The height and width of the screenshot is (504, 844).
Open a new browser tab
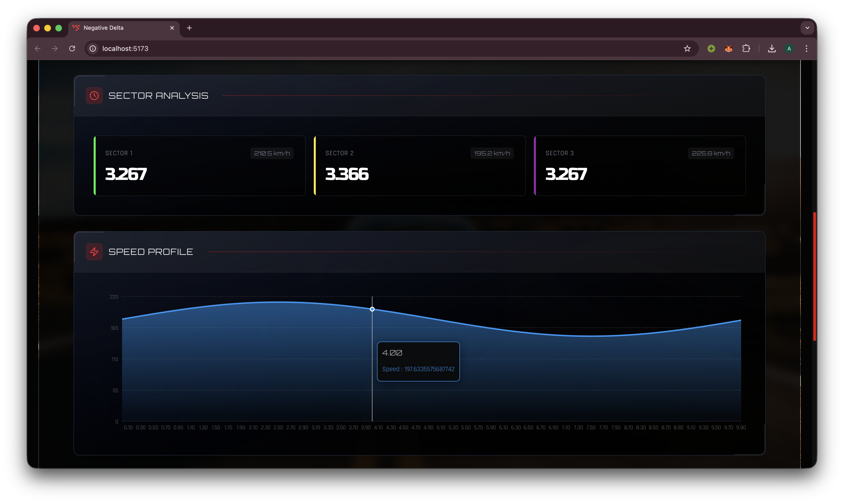[x=189, y=28]
